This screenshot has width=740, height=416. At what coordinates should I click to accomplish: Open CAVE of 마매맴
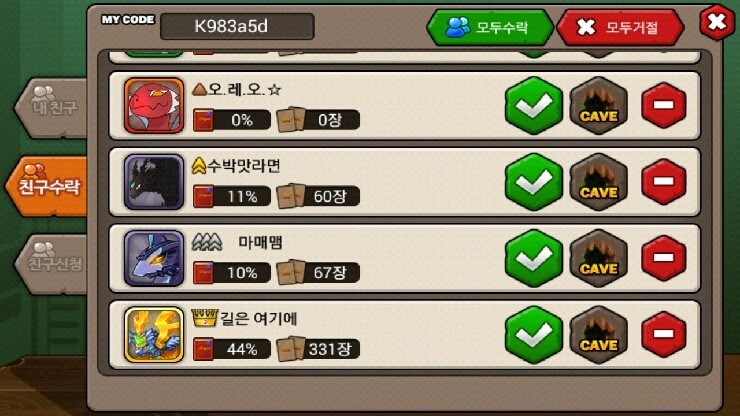[598, 259]
